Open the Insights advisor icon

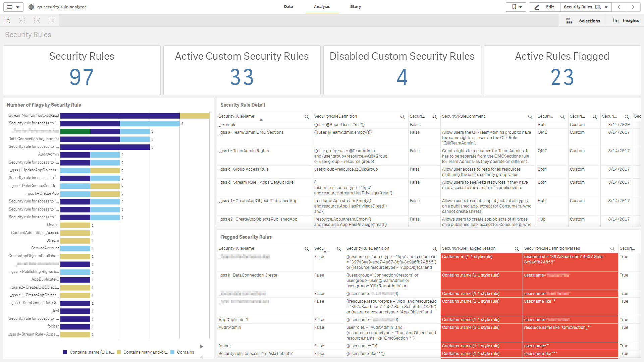(x=616, y=21)
